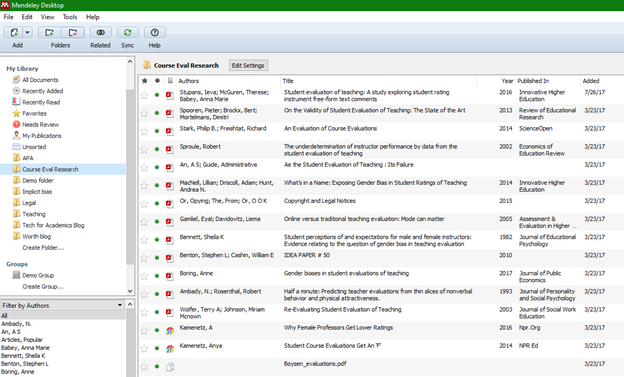Filter by author Ambady, N.
The height and width of the screenshot is (377, 624).
16,324
